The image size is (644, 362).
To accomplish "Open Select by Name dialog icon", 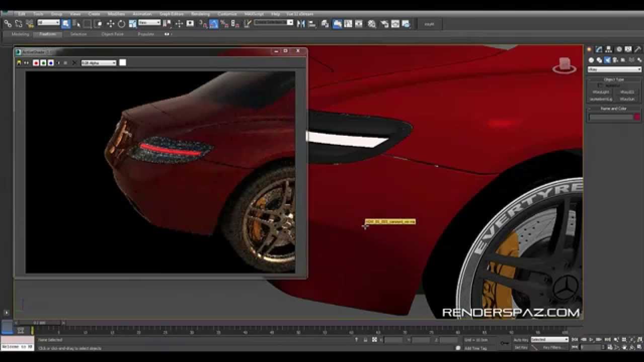I will coord(76,23).
